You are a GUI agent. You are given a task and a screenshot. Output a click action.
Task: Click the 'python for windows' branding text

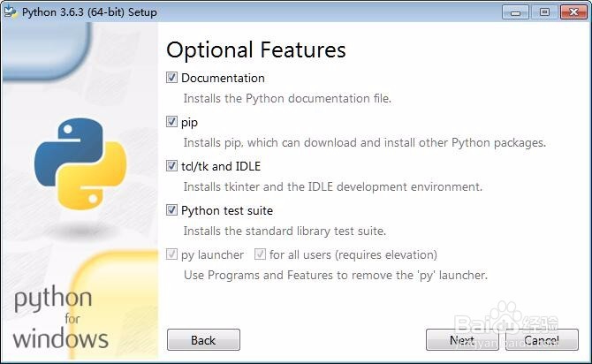[x=60, y=318]
